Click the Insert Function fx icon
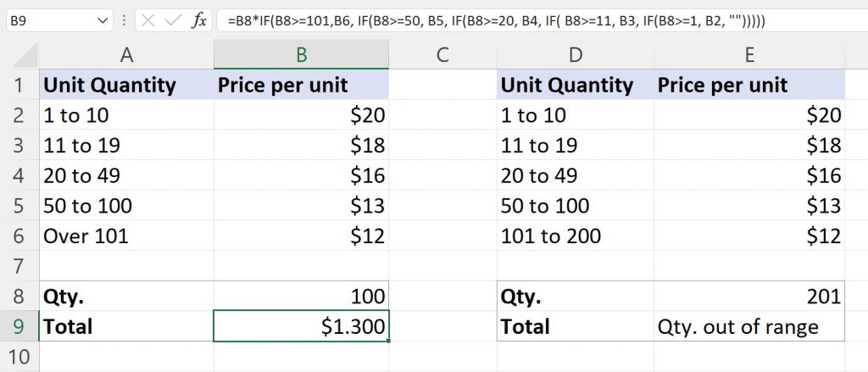Viewport: 868px width, 372px height. [199, 20]
